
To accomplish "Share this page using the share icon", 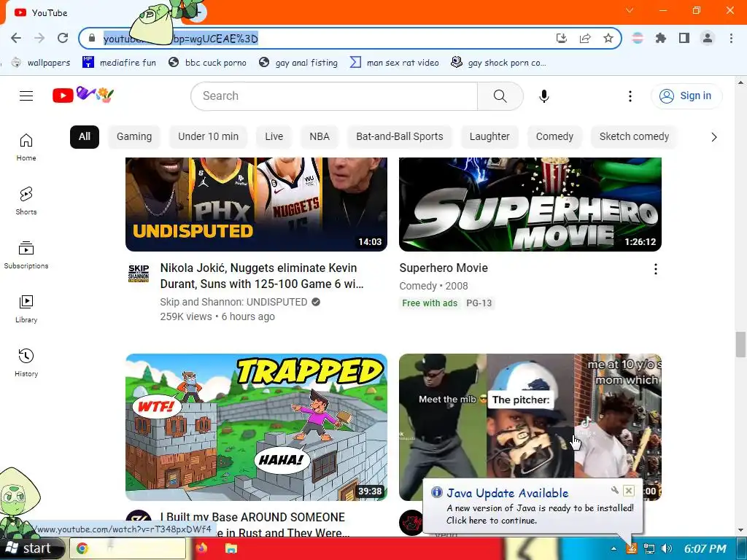I will pos(585,38).
